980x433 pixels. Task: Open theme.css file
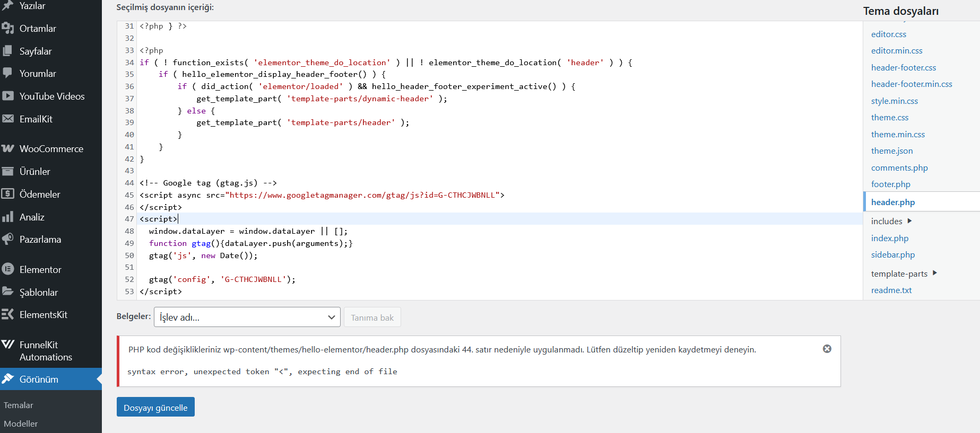pyautogui.click(x=890, y=117)
